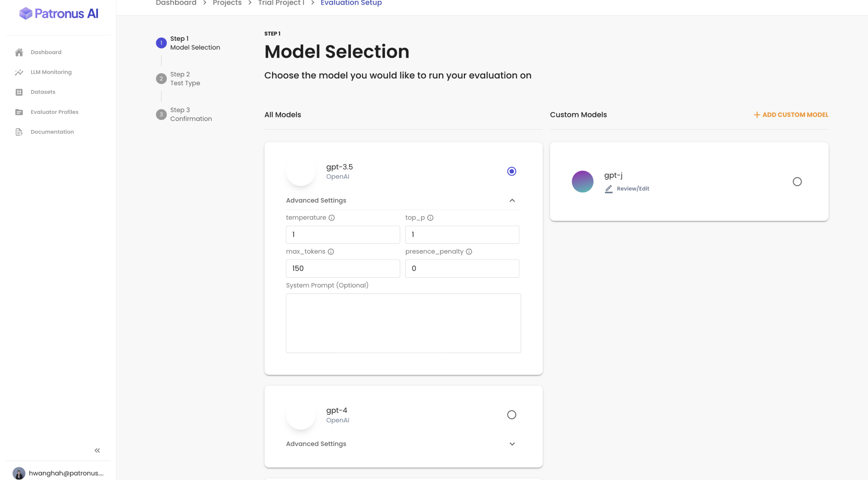Select the gpt-j custom model
This screenshot has width=868, height=480.
797,182
